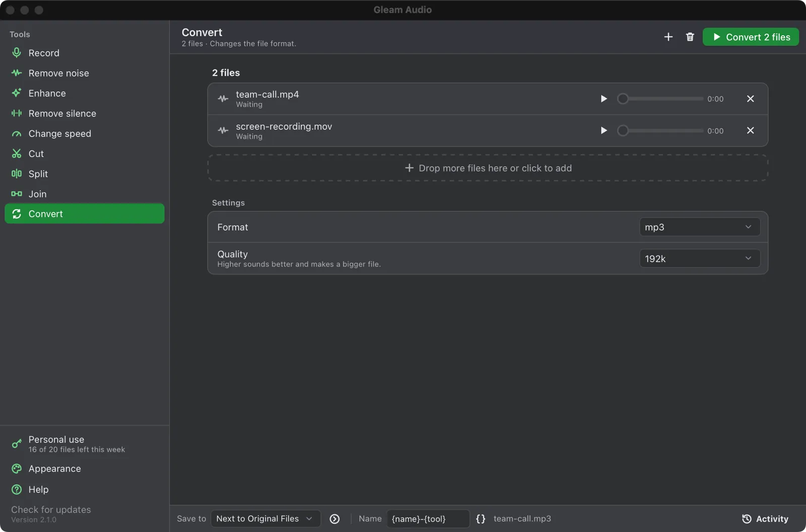806x532 pixels.
Task: Play the screen-recording.mov preview
Action: tap(603, 130)
